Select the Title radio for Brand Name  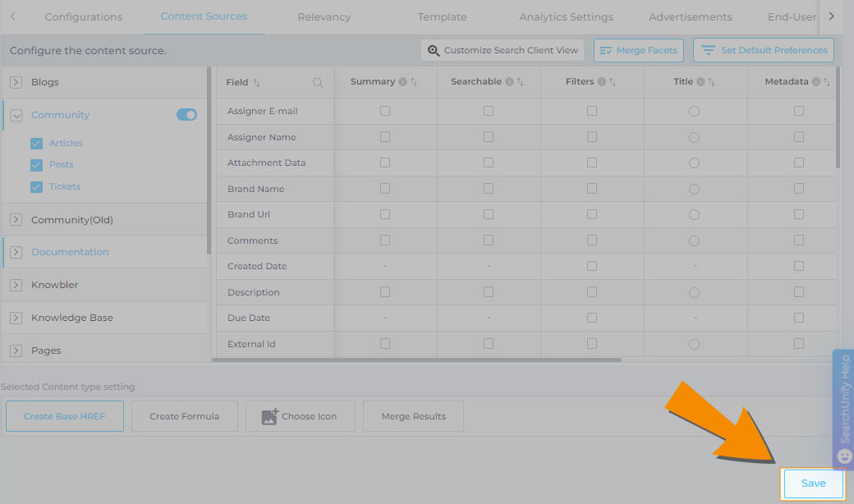694,189
